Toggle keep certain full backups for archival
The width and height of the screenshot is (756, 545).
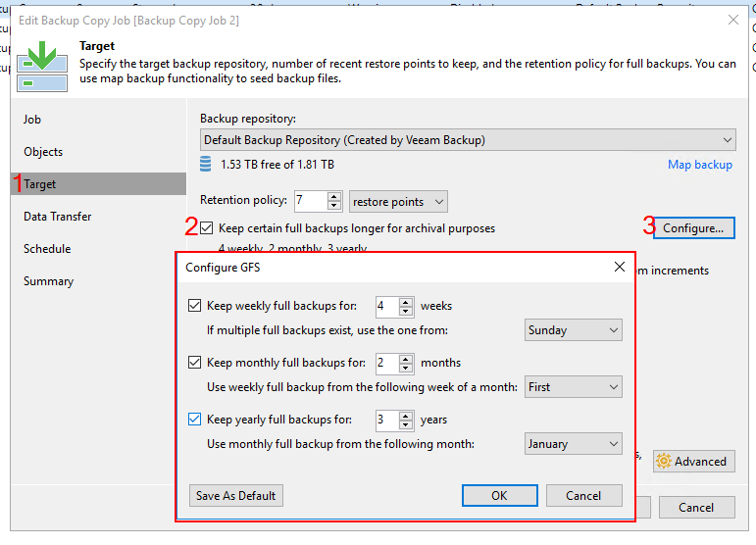coord(207,228)
